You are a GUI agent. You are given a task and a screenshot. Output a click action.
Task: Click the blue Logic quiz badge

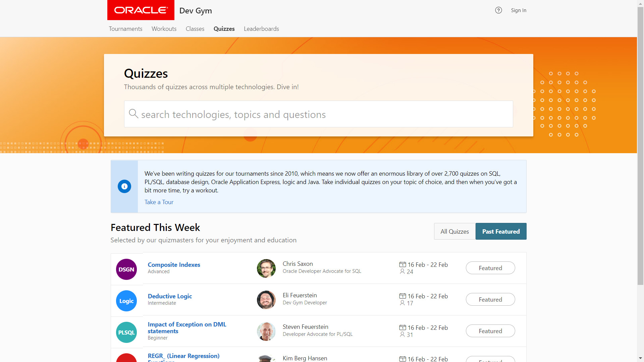point(126,301)
